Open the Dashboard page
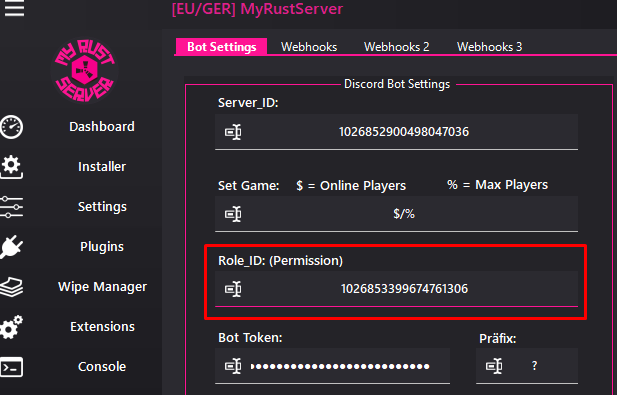This screenshot has width=617, height=395. coord(102,127)
